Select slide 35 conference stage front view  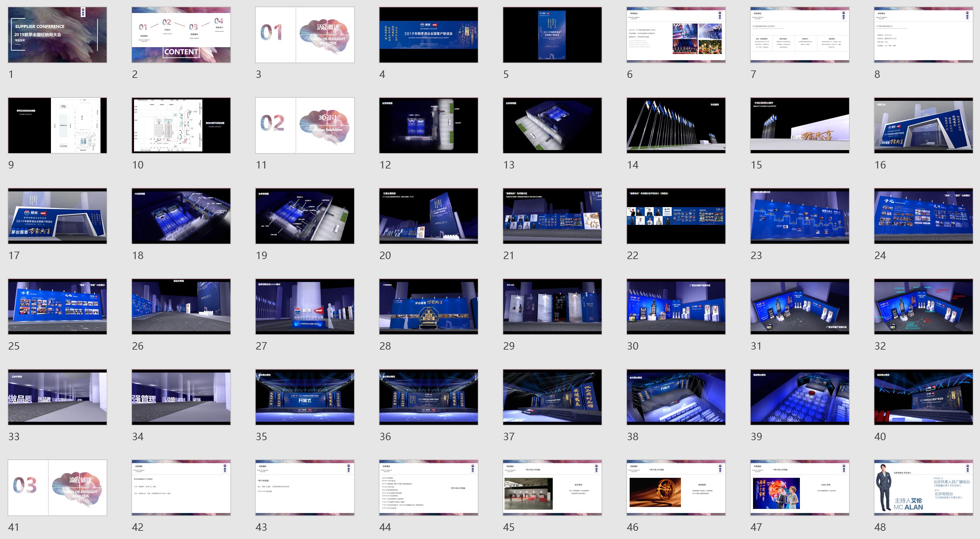(305, 397)
